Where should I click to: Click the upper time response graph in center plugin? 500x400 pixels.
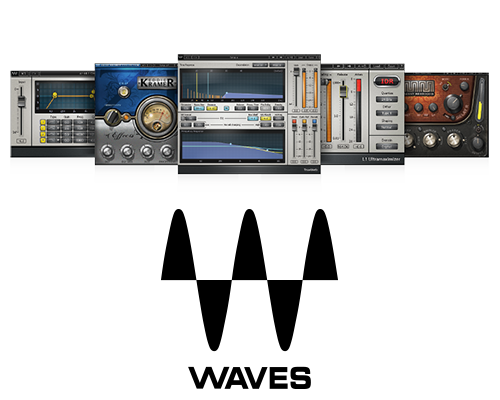tap(232, 86)
